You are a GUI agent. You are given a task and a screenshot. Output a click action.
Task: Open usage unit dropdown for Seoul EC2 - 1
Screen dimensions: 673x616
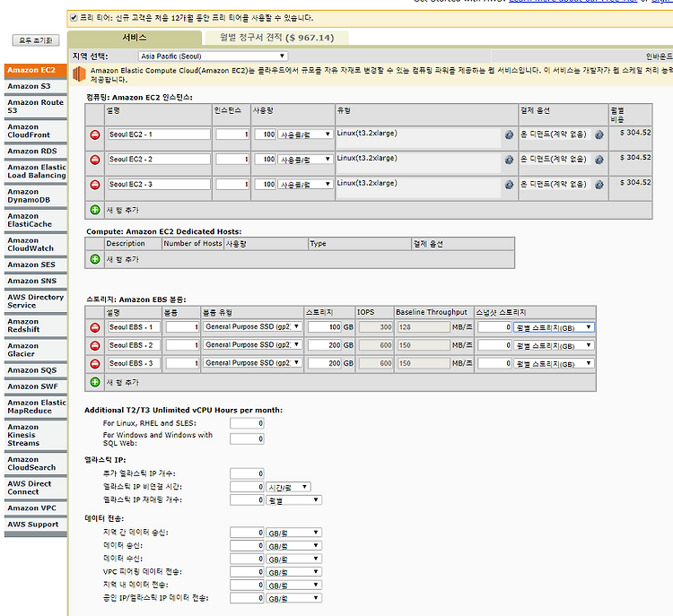point(305,134)
